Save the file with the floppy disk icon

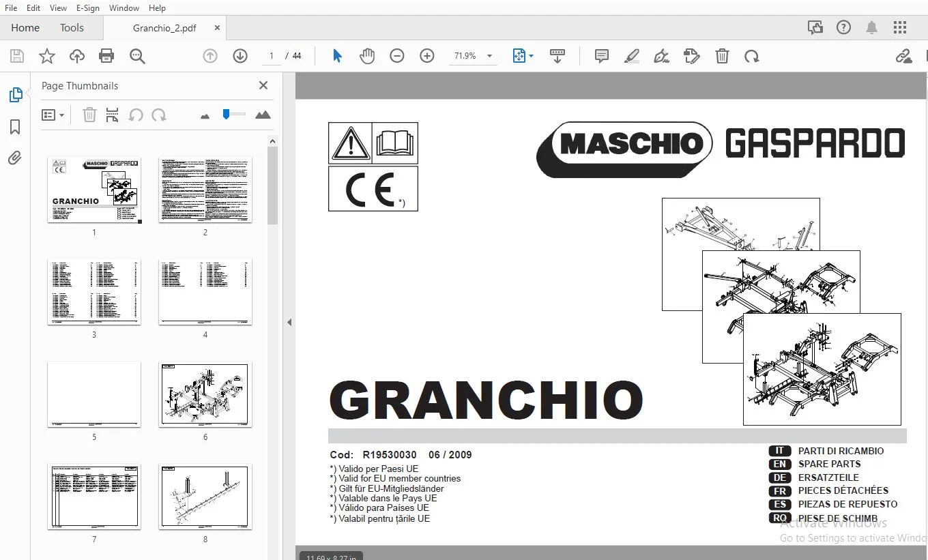[16, 57]
